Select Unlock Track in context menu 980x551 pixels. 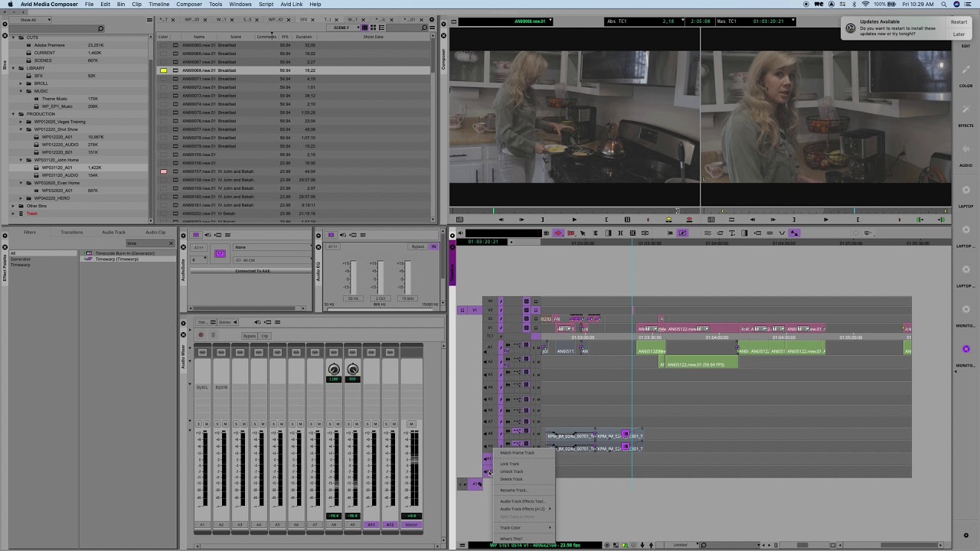511,471
